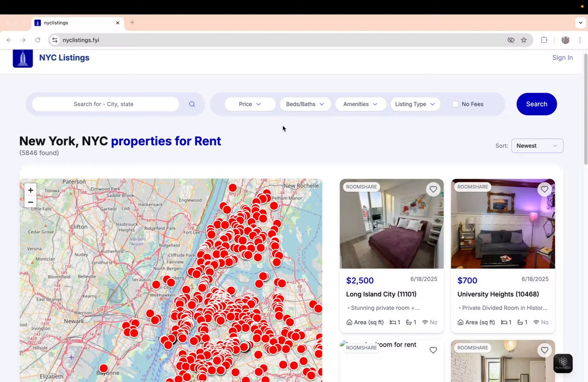Open the browser extensions puzzle icon
The height and width of the screenshot is (382, 588).
(x=544, y=40)
